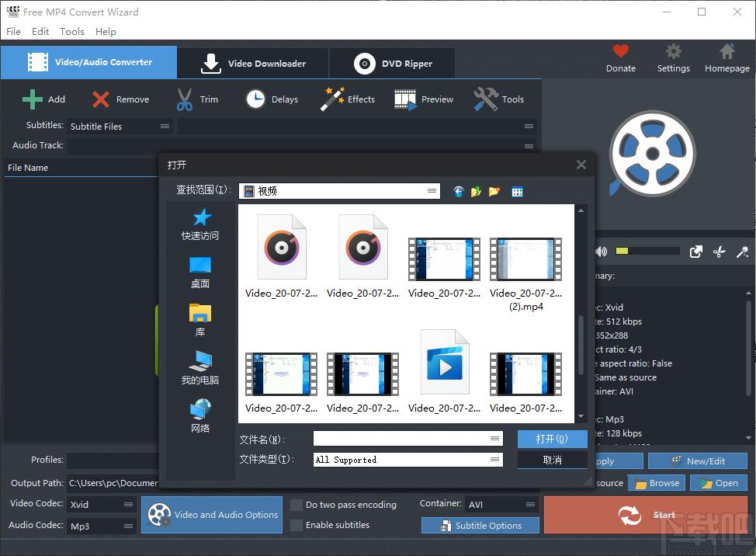The height and width of the screenshot is (556, 756).
Task: Click the orange Start button
Action: click(646, 515)
